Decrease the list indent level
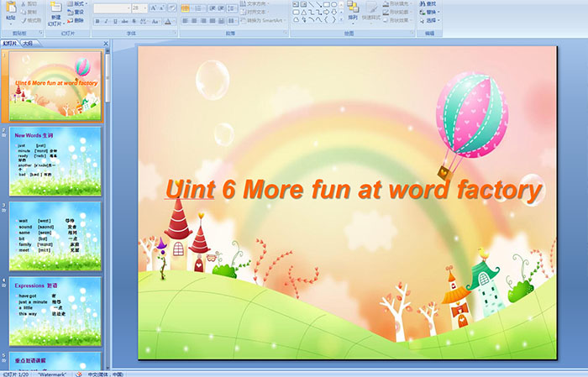Viewport: 588px width, 377px height. [213, 8]
